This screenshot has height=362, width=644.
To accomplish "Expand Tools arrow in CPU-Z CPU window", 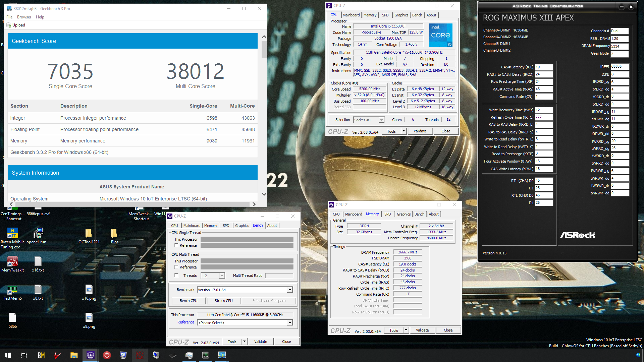I will point(404,131).
